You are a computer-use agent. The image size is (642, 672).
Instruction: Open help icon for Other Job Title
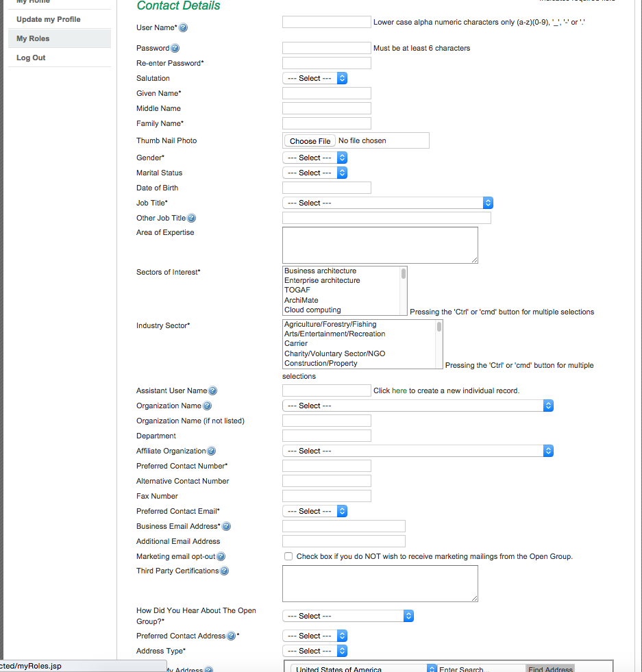point(191,219)
